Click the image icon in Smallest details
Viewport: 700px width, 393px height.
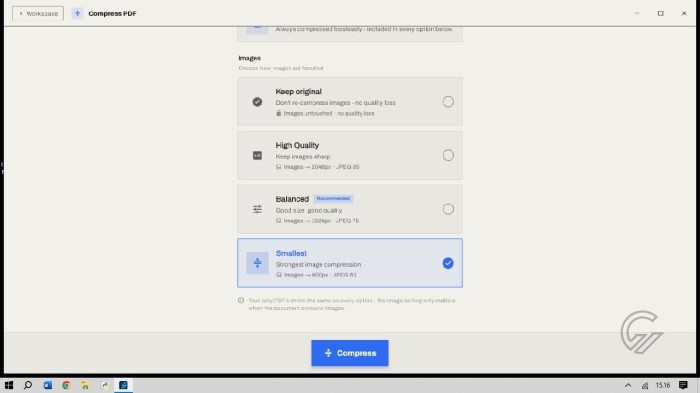point(279,275)
